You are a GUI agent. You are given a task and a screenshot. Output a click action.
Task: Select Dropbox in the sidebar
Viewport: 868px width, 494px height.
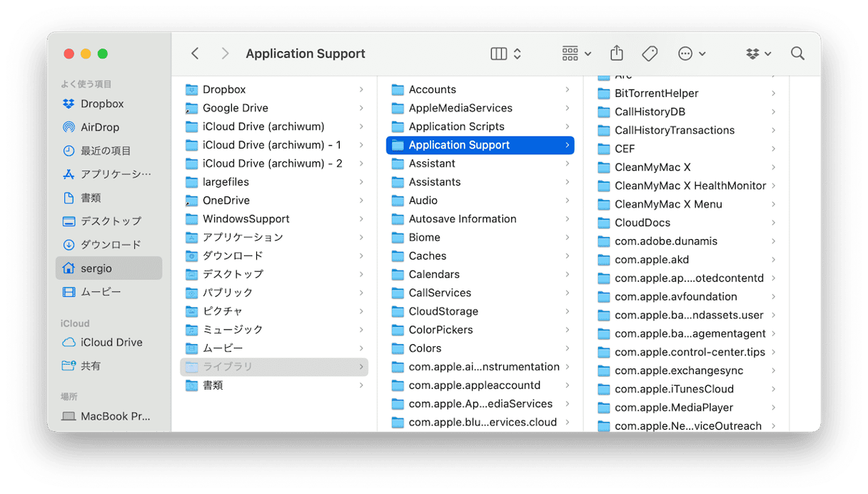[108, 104]
